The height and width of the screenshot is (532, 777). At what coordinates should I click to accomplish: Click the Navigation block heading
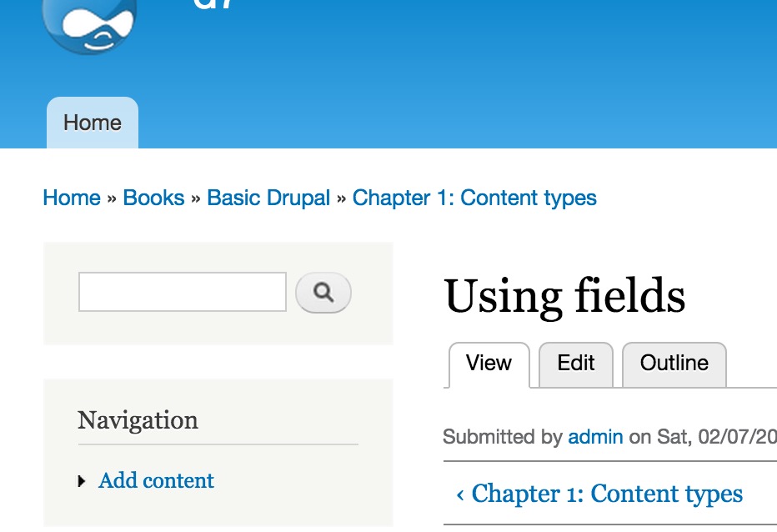click(138, 420)
